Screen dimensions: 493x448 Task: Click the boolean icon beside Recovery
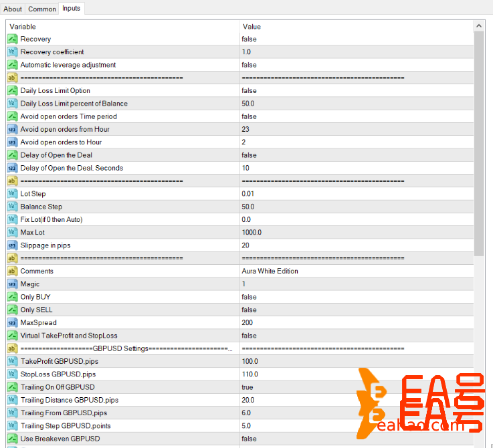[12, 39]
